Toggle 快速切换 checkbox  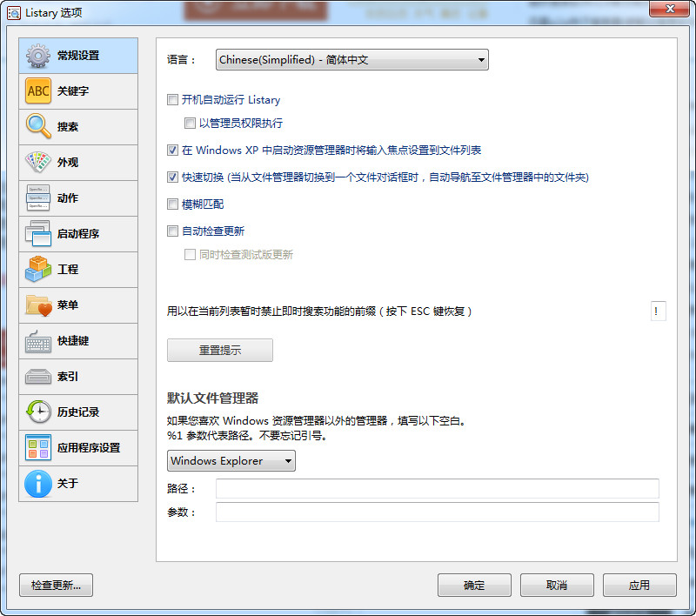click(x=172, y=177)
